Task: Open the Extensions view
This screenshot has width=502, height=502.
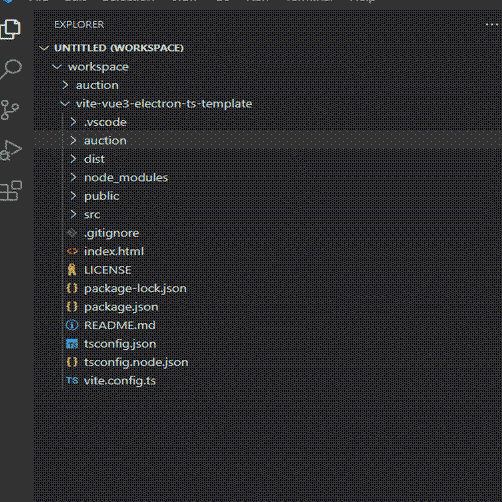Action: pyautogui.click(x=11, y=191)
